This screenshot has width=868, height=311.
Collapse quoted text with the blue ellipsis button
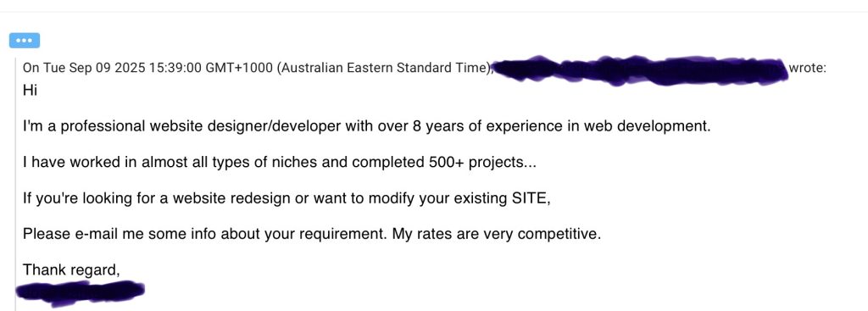25,41
